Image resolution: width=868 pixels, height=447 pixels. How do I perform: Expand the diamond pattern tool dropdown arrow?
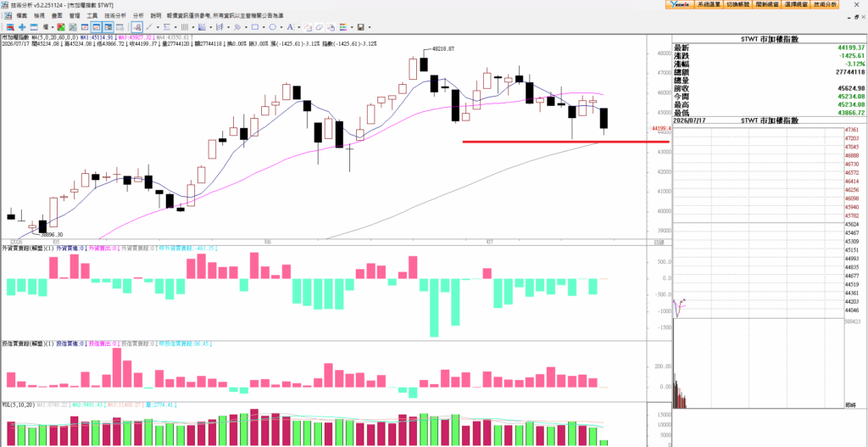[247, 27]
